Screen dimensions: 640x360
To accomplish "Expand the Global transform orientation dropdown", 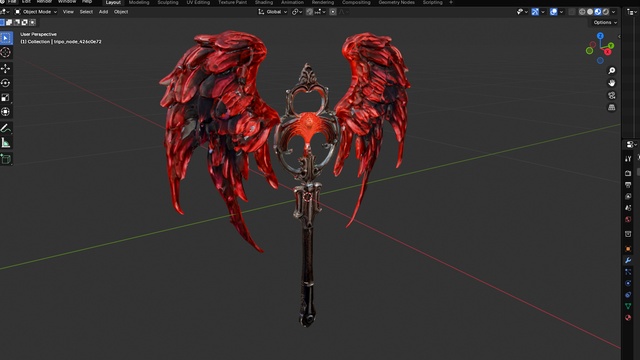I will point(273,12).
